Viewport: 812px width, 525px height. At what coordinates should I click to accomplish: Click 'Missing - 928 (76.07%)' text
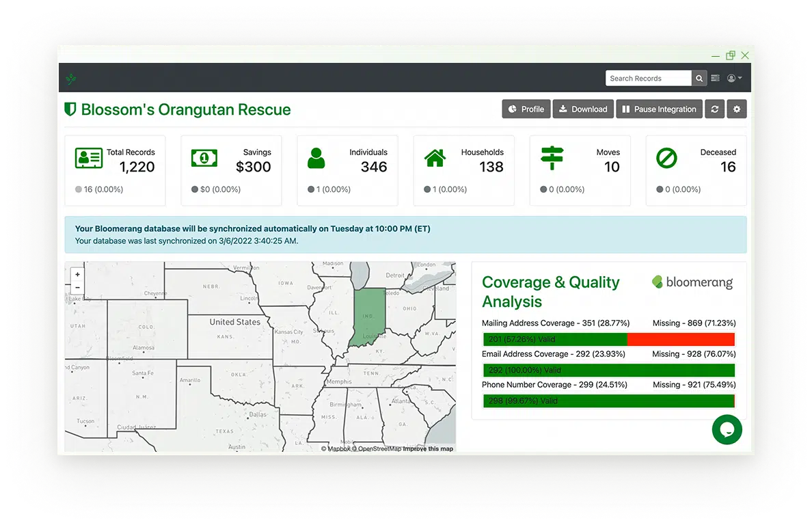[x=694, y=354]
